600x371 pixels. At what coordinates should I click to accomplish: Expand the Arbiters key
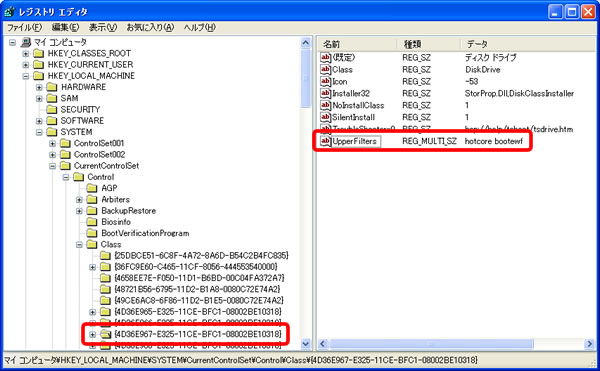click(x=79, y=200)
